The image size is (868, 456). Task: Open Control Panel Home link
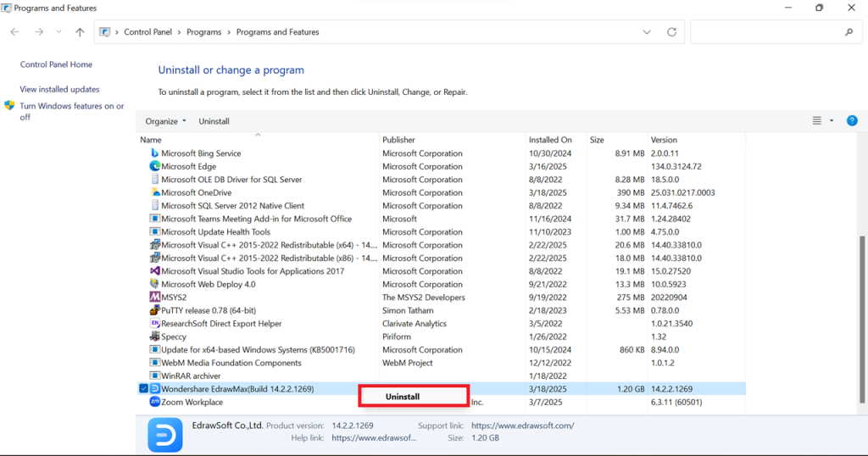point(56,64)
